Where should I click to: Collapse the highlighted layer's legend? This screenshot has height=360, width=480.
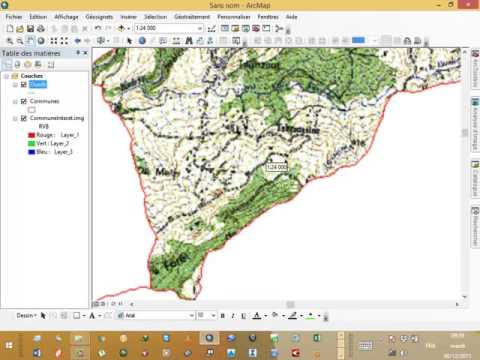click(15, 85)
